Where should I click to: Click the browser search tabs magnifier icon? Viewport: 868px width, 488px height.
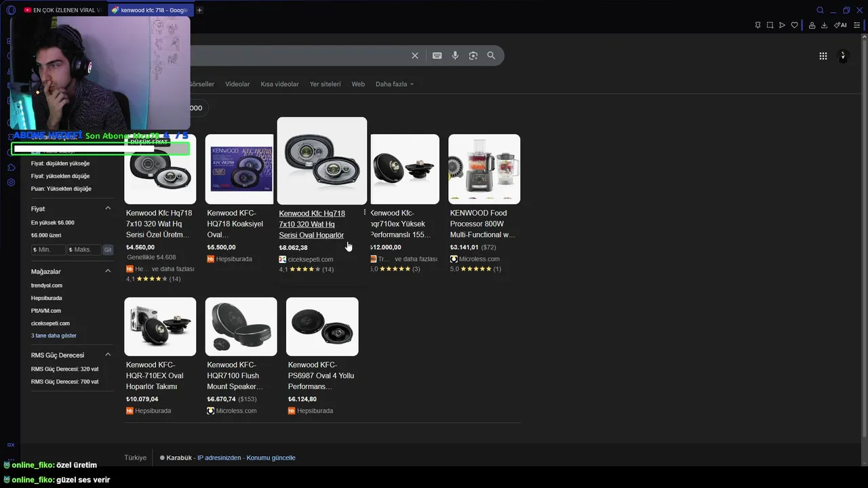(820, 10)
